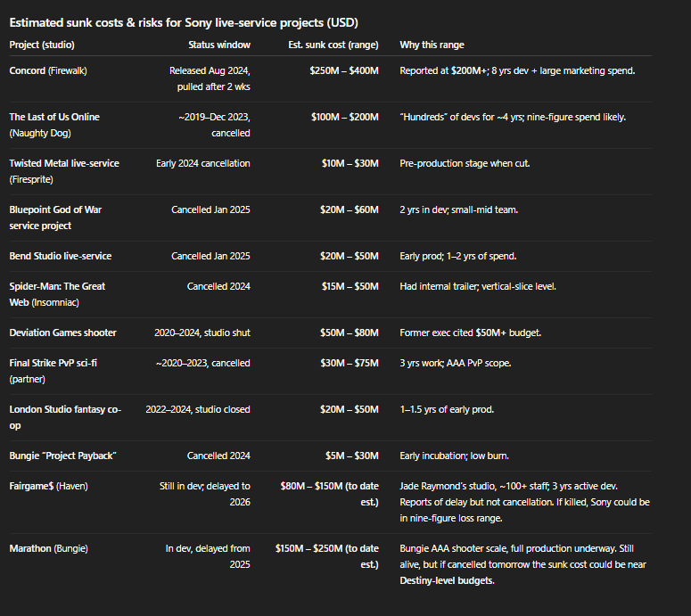The width and height of the screenshot is (691, 616).
Task: Select the London Studio fantasy co-op row
Action: [331, 417]
